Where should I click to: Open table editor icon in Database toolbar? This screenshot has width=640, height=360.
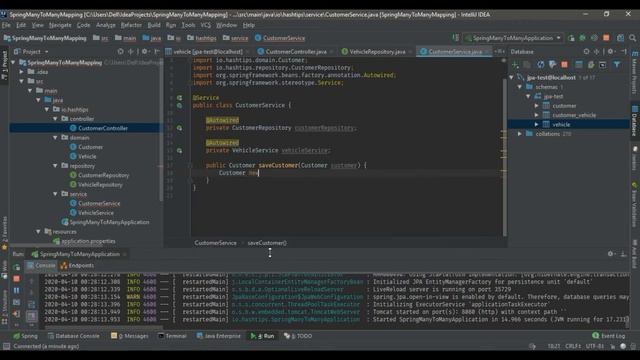click(x=579, y=64)
